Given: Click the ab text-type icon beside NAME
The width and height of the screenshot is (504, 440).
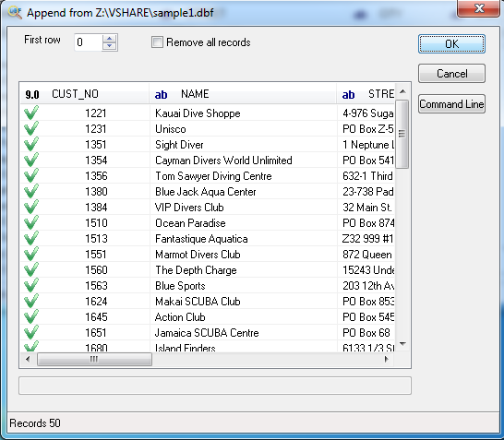Looking at the screenshot, I should point(161,94).
